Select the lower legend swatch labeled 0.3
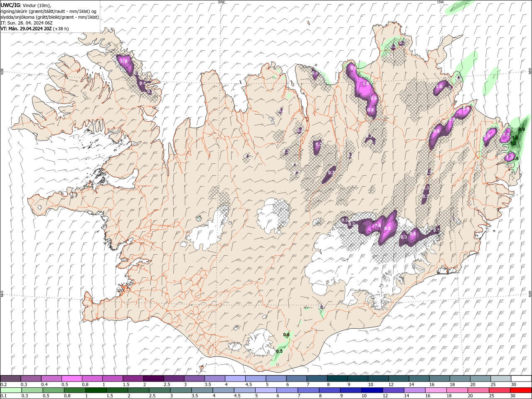The height and width of the screenshot is (399, 532). pyautogui.click(x=32, y=390)
